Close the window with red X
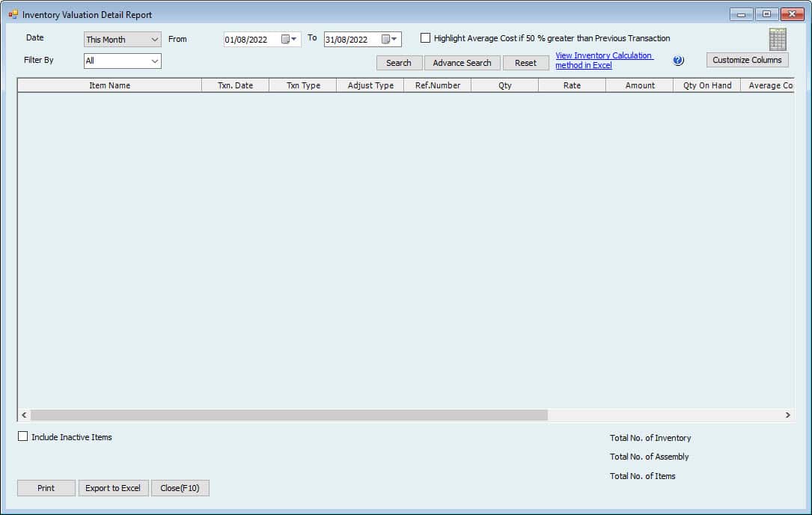 tap(793, 14)
